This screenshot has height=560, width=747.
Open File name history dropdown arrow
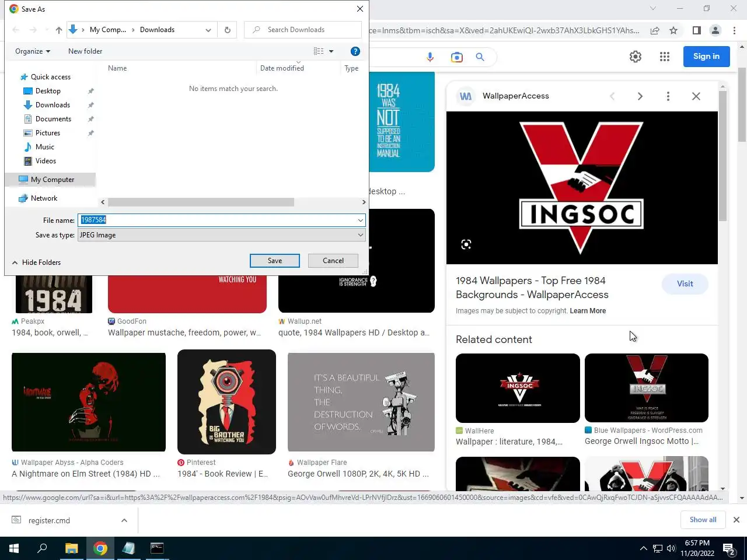tap(361, 220)
